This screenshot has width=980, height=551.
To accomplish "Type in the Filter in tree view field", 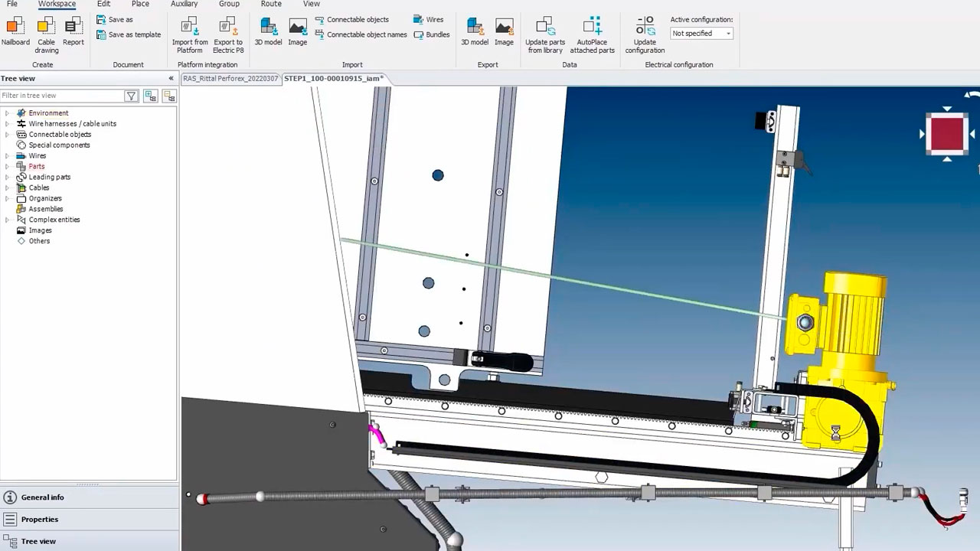I will click(61, 96).
